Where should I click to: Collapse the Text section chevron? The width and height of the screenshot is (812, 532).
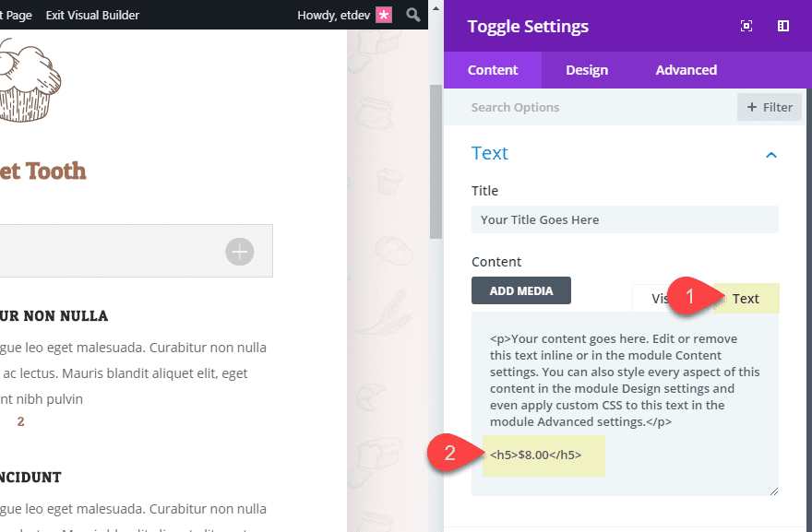click(771, 154)
